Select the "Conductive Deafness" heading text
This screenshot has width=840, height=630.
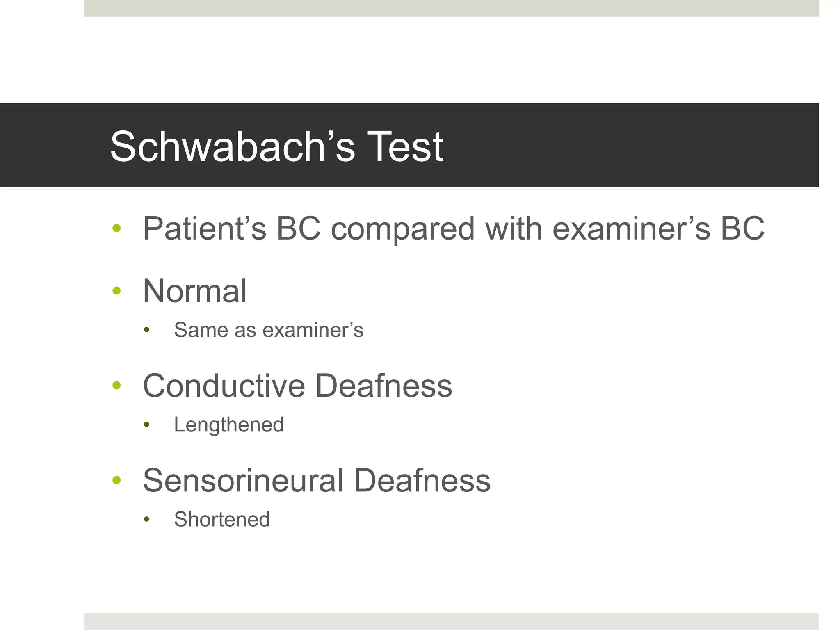point(297,386)
